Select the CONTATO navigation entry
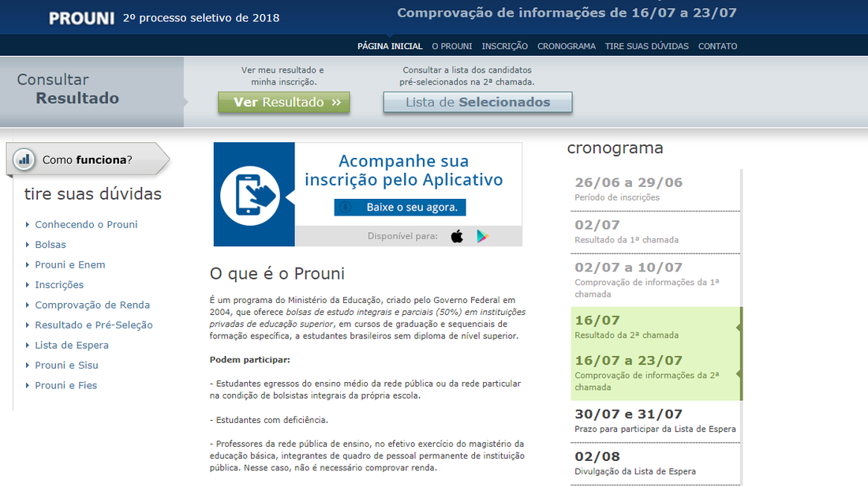This screenshot has width=868, height=487. pyautogui.click(x=717, y=46)
